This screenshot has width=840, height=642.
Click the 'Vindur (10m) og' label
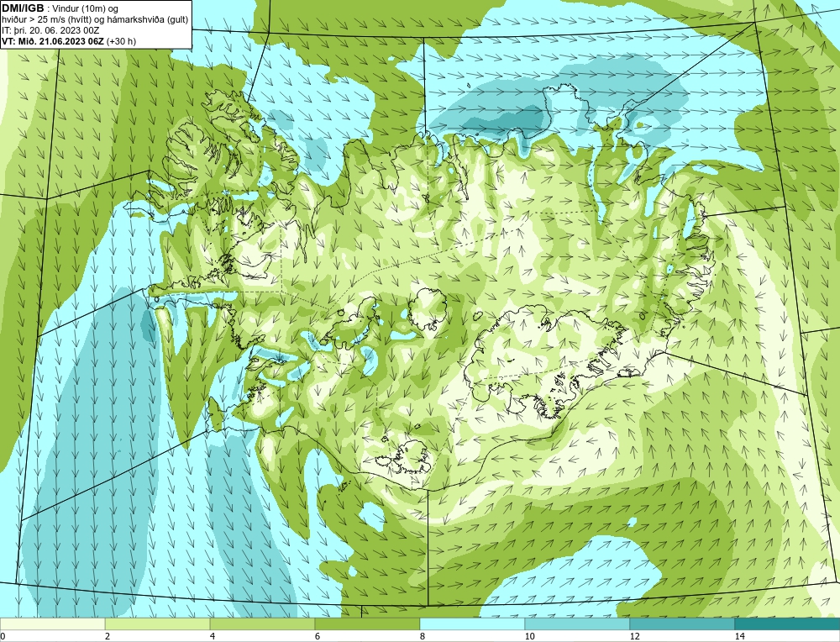(86, 8)
